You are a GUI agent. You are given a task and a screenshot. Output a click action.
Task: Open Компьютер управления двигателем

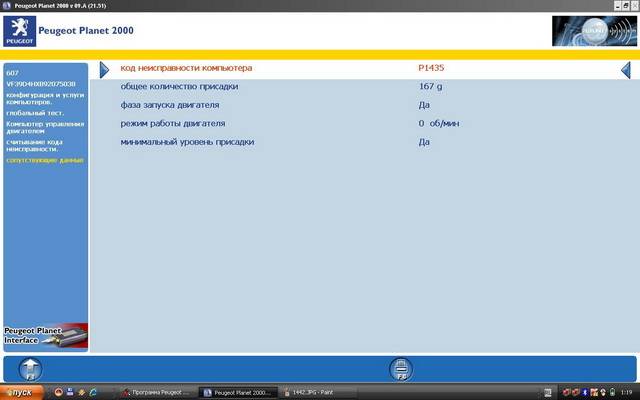pyautogui.click(x=45, y=127)
